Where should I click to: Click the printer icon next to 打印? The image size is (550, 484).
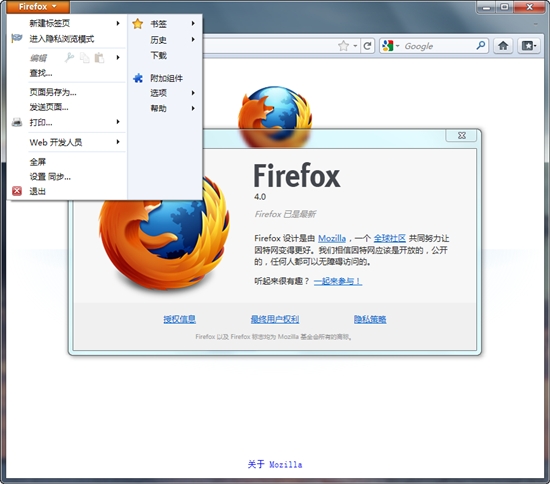click(x=17, y=122)
